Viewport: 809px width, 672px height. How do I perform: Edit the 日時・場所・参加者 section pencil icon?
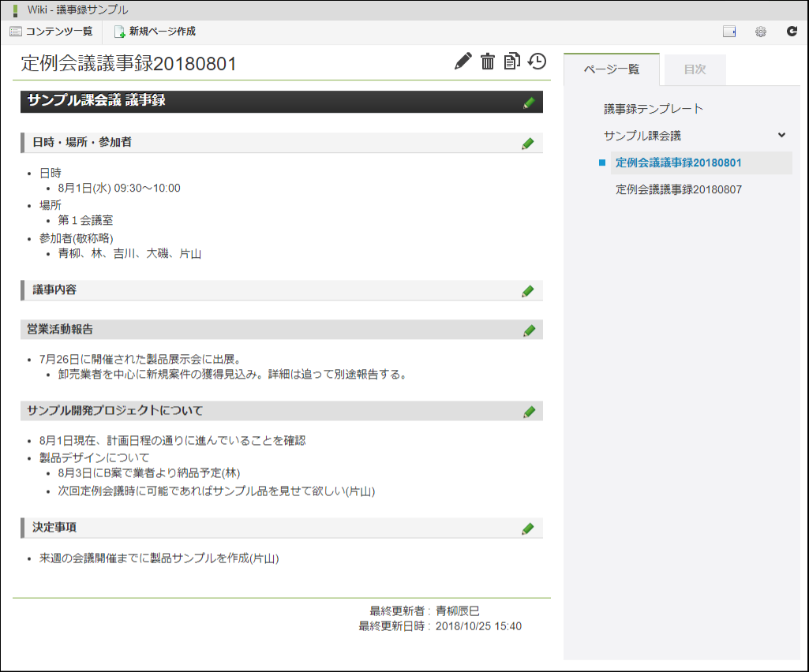click(x=528, y=144)
